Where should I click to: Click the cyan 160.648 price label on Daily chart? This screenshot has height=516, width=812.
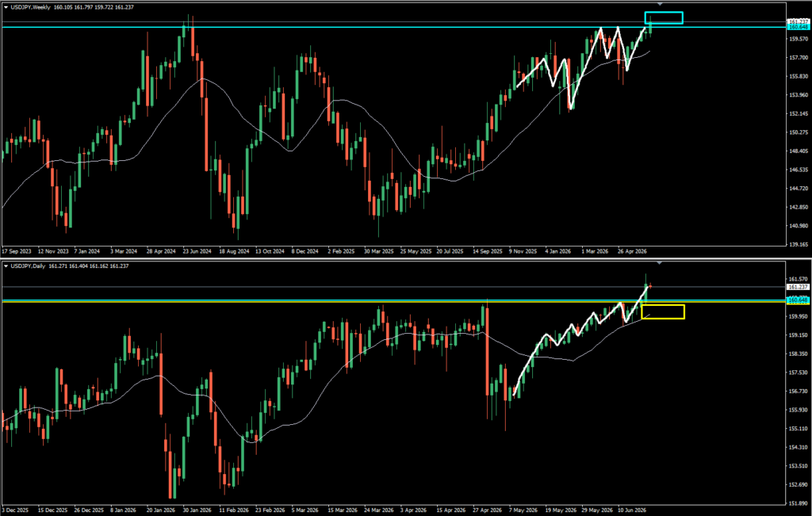798,300
